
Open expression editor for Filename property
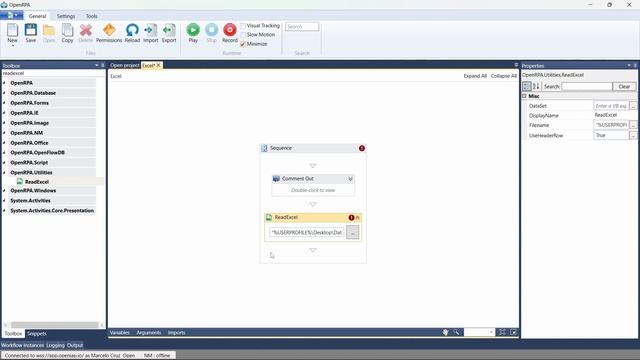(x=633, y=125)
